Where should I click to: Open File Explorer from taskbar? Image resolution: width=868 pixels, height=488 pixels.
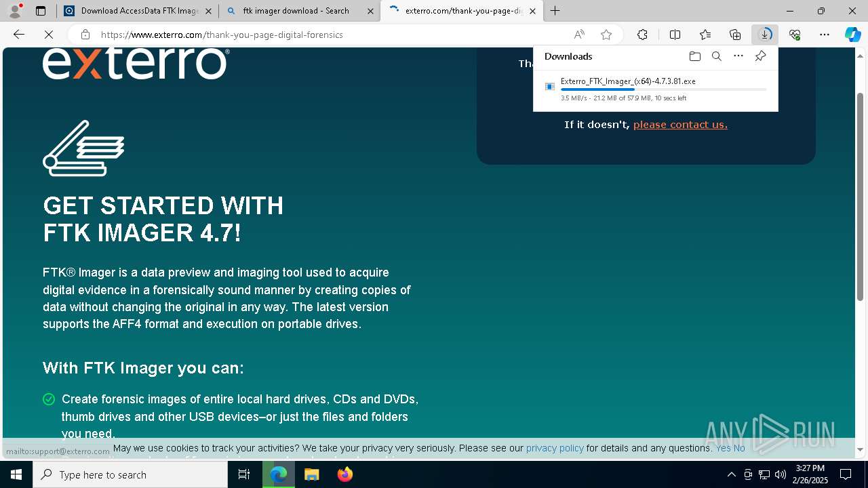[311, 474]
